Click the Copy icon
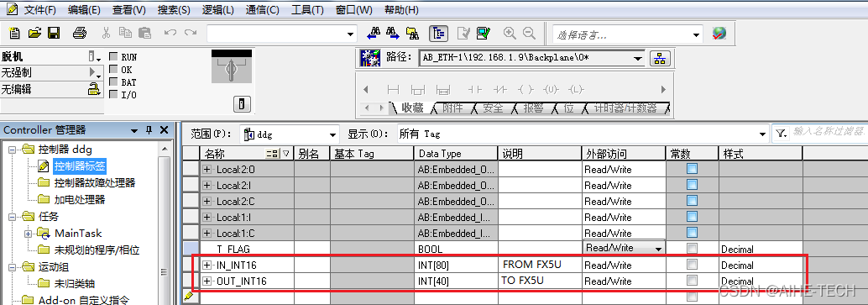The height and width of the screenshot is (305, 868). pyautogui.click(x=125, y=34)
